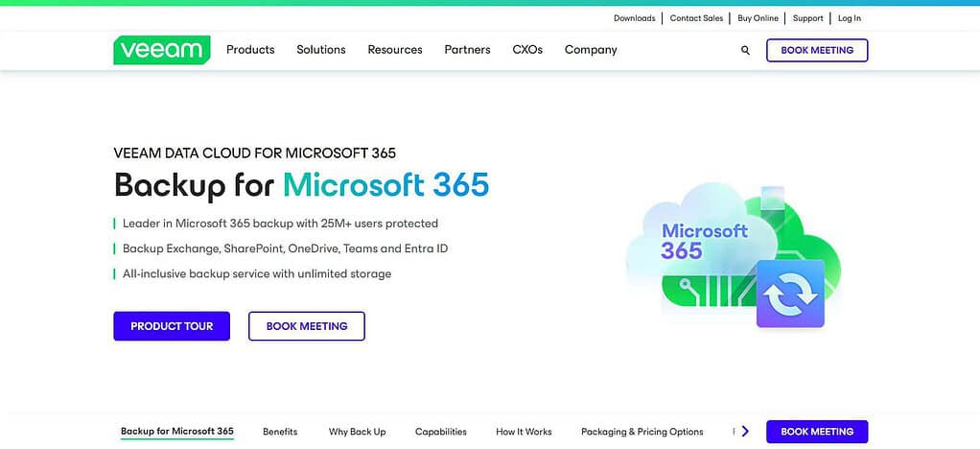Click Book Meeting in bottom bar

click(817, 432)
